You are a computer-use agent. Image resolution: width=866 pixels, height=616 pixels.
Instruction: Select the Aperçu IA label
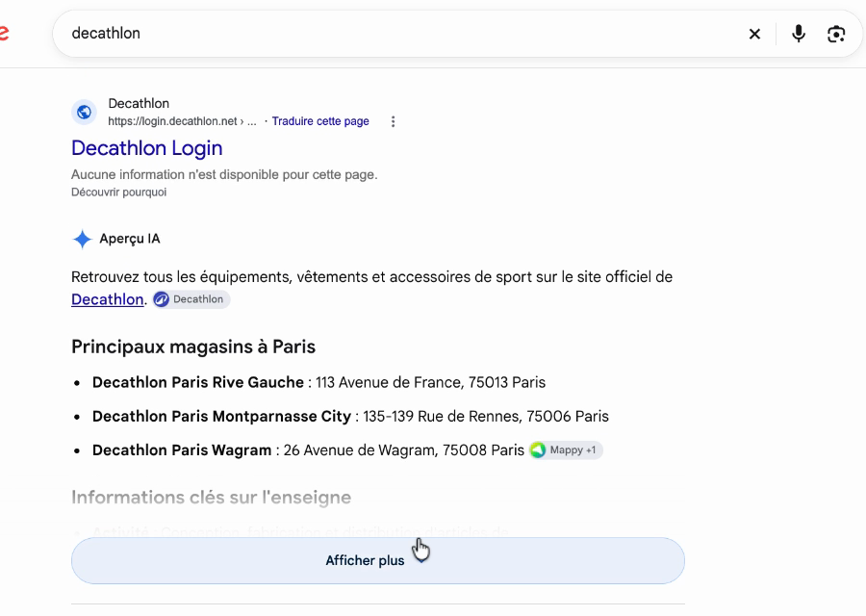pos(130,239)
